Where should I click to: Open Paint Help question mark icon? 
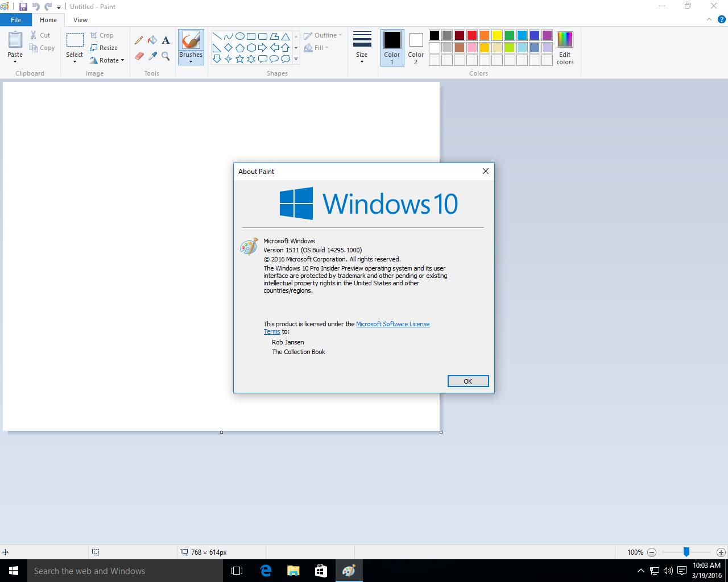(x=721, y=19)
